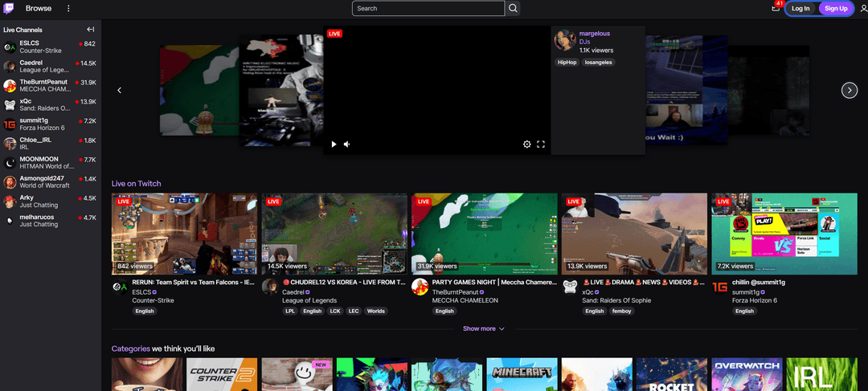Open MOONMOON avatar in sidebar

10,163
